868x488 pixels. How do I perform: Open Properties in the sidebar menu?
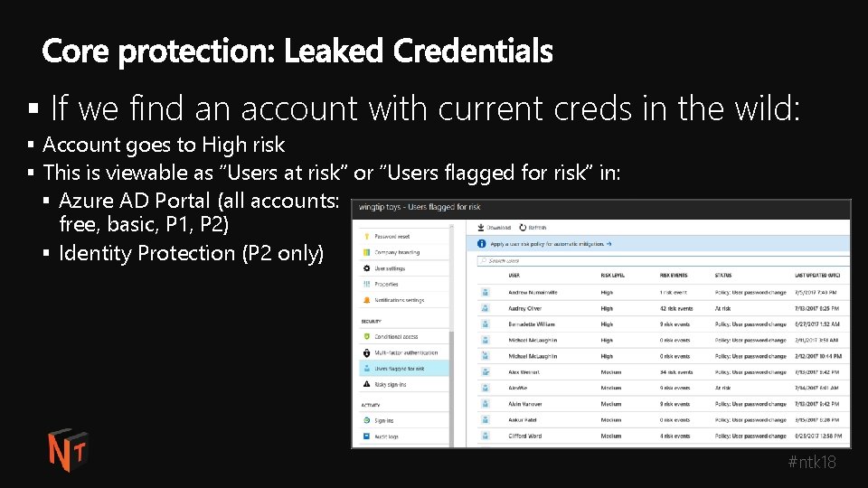tap(386, 284)
